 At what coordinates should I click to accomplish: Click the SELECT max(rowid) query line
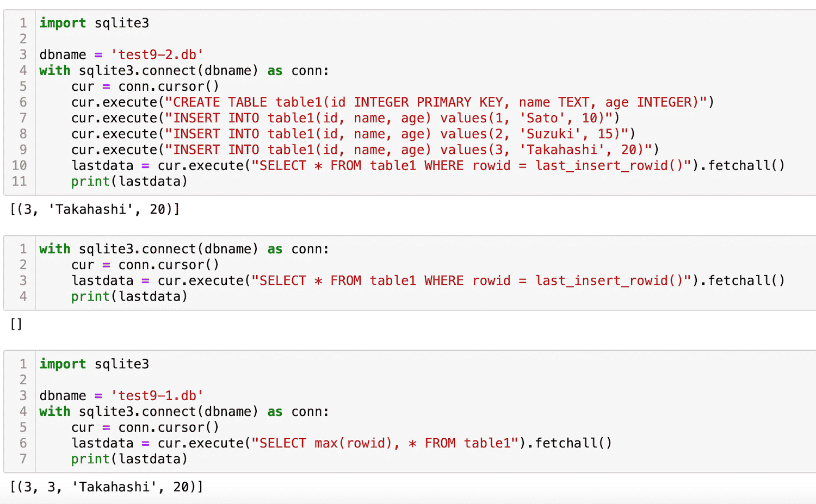[x=341, y=443]
